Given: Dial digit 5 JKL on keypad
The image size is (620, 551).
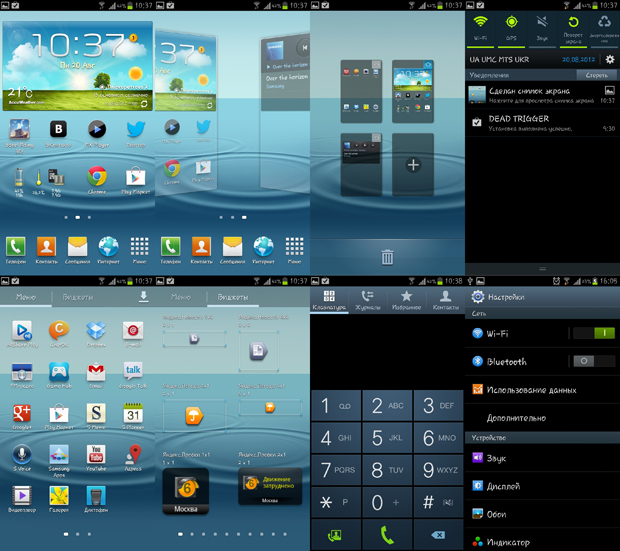Looking at the screenshot, I should 387,437.
